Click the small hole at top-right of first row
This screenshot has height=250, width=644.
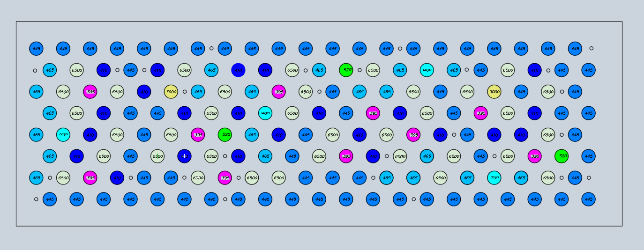(592, 48)
